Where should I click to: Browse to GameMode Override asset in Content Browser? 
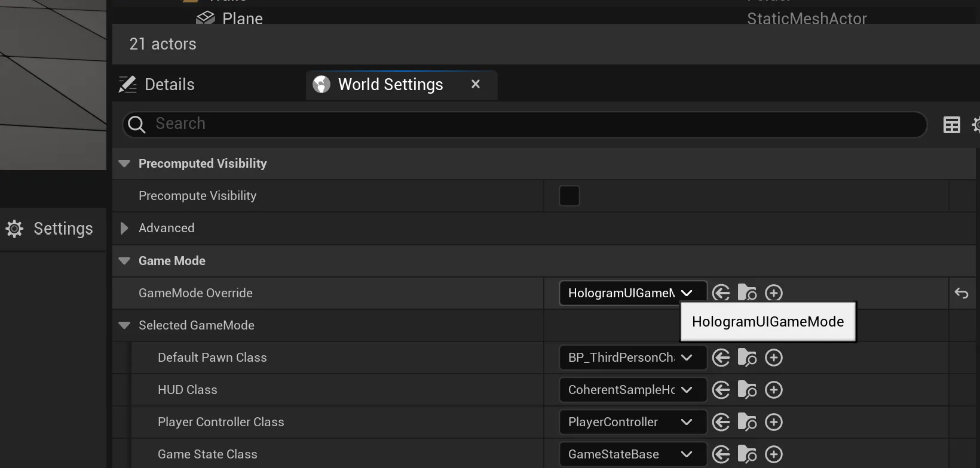point(747,293)
